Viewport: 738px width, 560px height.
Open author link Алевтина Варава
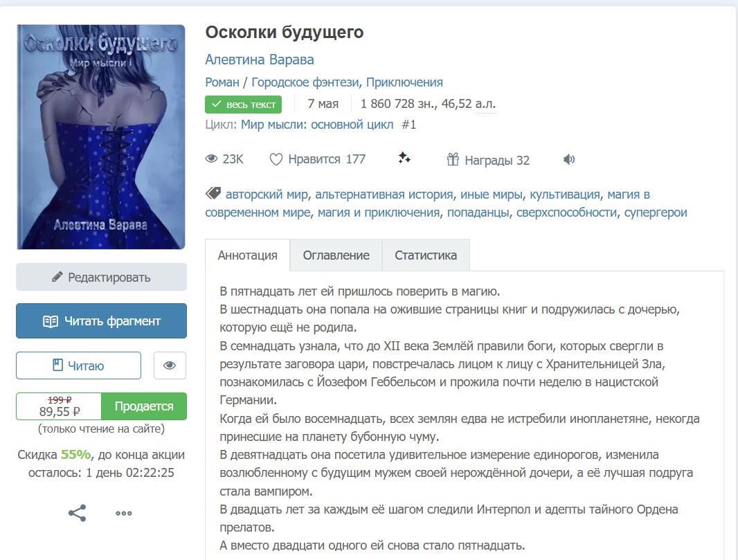point(260,60)
